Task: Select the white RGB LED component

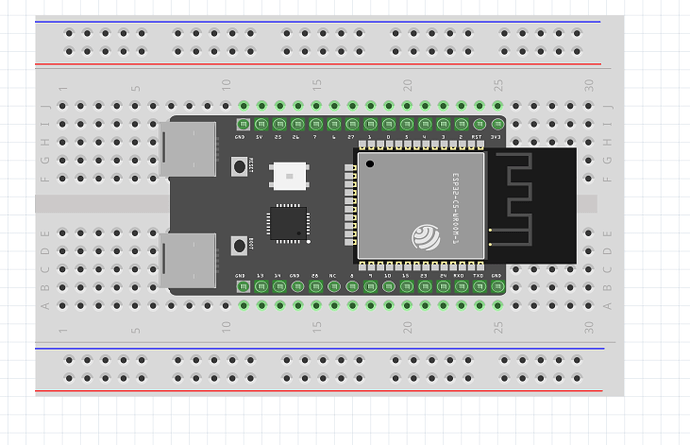Action: [x=289, y=176]
